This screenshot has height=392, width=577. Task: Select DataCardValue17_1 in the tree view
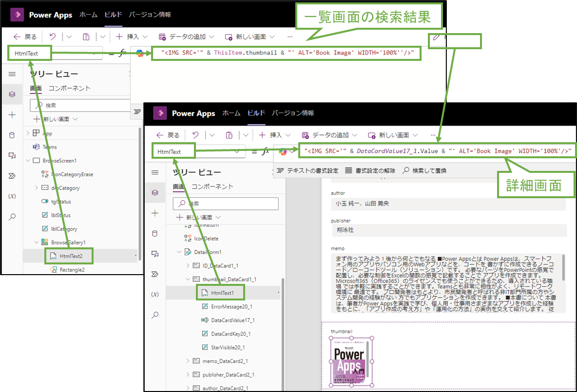coord(233,320)
